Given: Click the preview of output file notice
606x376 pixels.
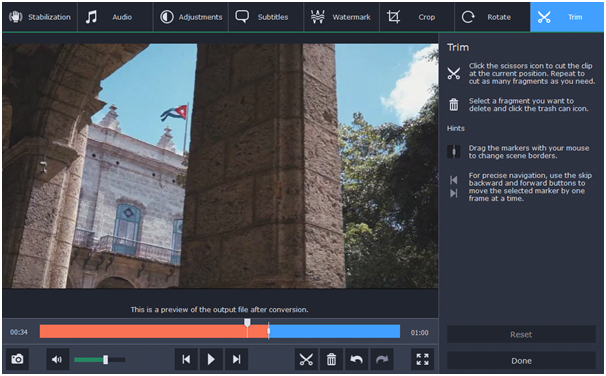Looking at the screenshot, I should click(x=219, y=310).
